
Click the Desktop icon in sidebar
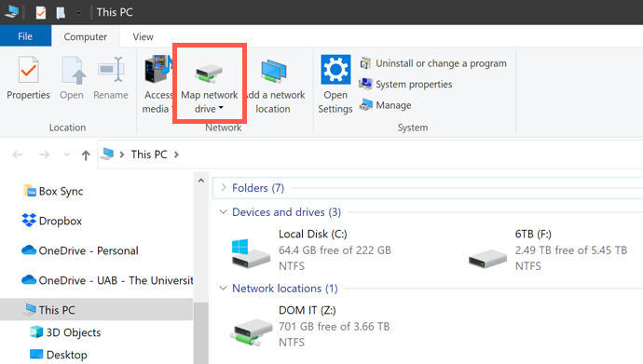[36, 354]
